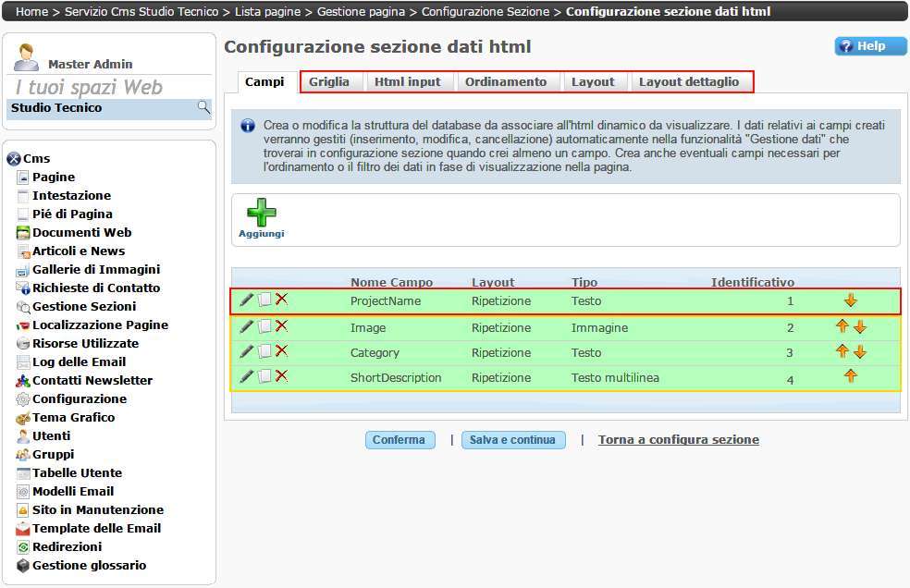Delete the Image field using red X

point(282,325)
